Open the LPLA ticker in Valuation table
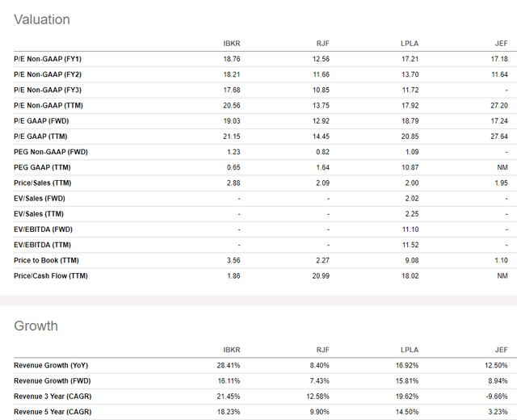 pyautogui.click(x=413, y=43)
